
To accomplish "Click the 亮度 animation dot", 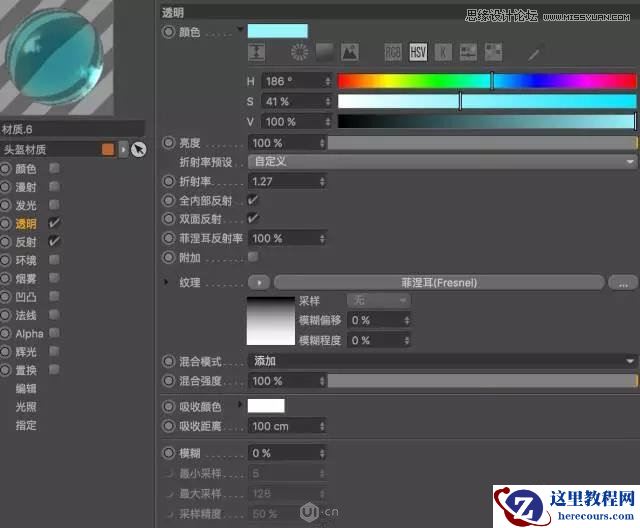I will tap(169, 143).
